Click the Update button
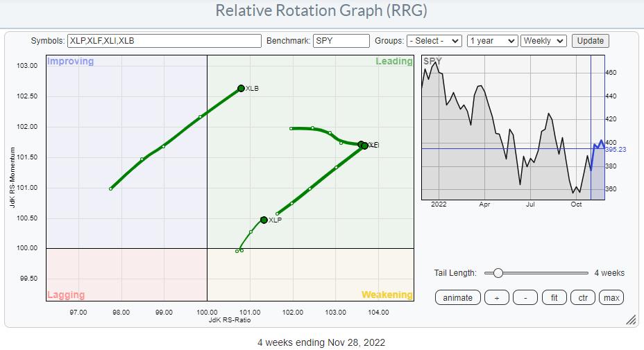The height and width of the screenshot is (350, 644). [590, 41]
